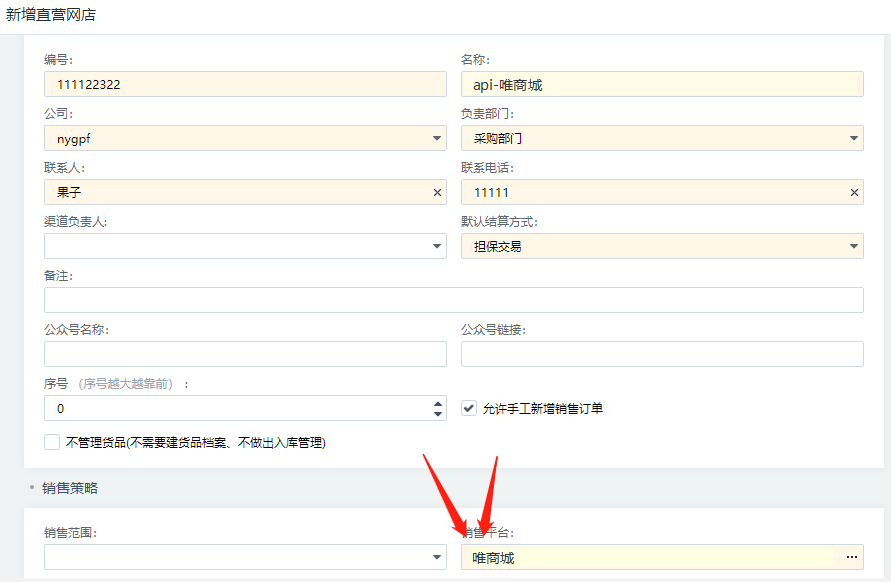This screenshot has height=582, width=891.
Task: Uncheck 允许手工新增销售订单 checkbox
Action: pos(469,408)
